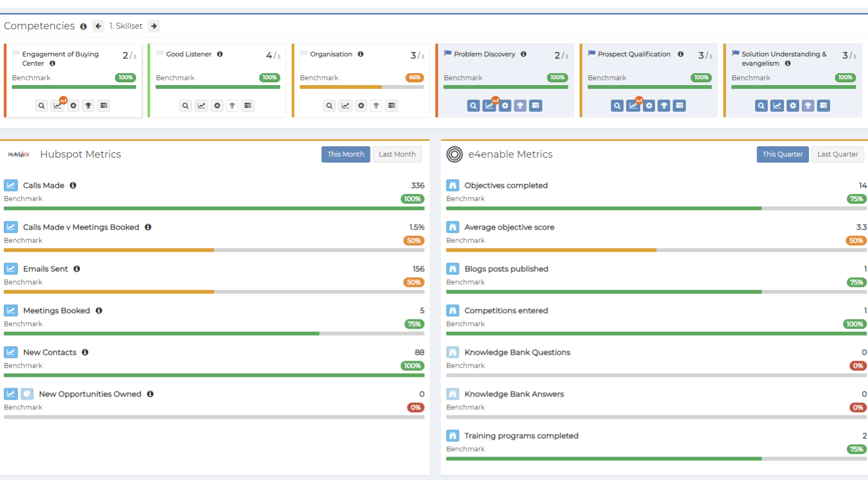Image resolution: width=868 pixels, height=488 pixels.
Task: Click the info icon beside New Contacts
Action: click(85, 352)
